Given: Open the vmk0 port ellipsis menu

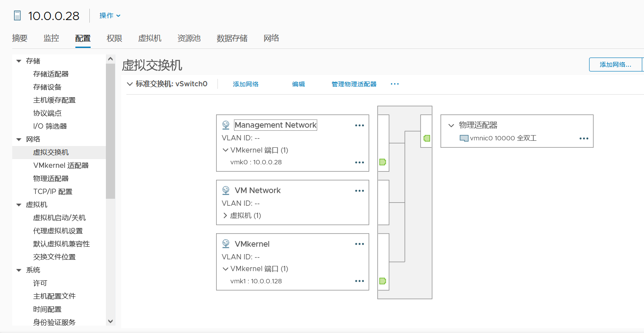Looking at the screenshot, I should point(359,163).
